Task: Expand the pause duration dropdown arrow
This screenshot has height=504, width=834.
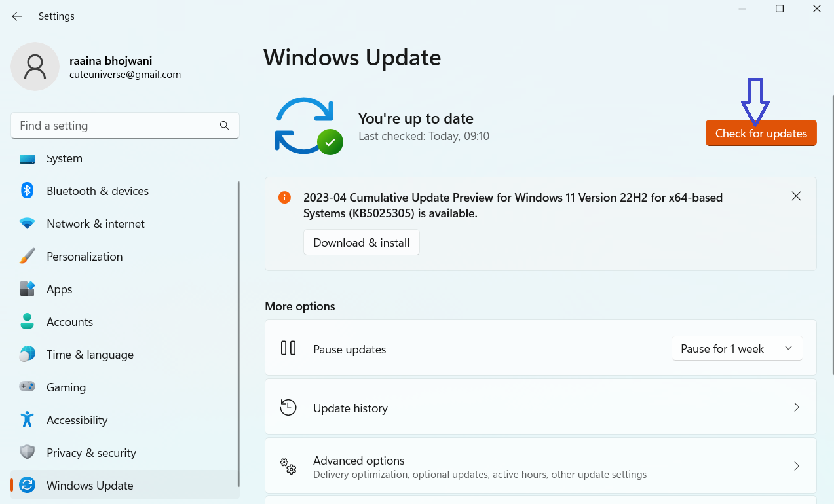Action: point(789,349)
